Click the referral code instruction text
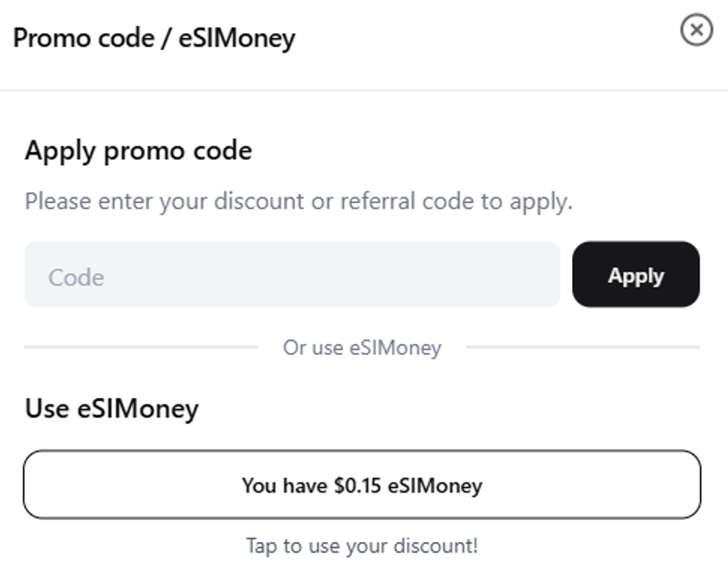728x584 pixels. 298,201
